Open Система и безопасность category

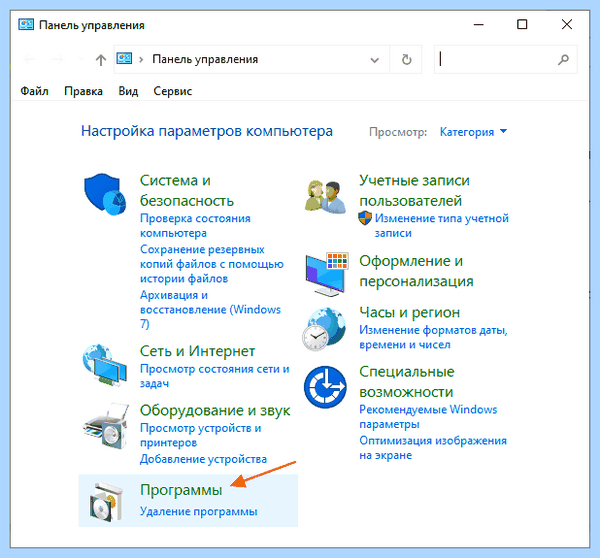tap(187, 190)
